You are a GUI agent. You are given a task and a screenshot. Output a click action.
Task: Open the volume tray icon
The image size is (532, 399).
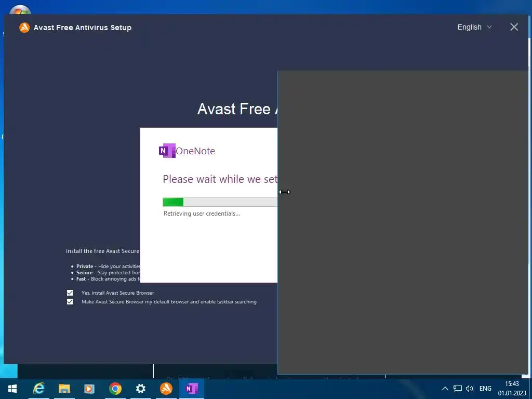tap(470, 389)
